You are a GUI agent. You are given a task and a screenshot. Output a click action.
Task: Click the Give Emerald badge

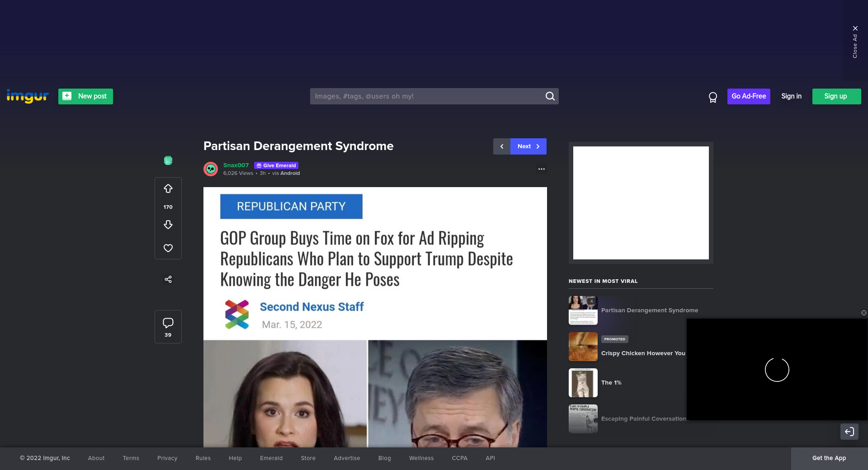tap(276, 165)
